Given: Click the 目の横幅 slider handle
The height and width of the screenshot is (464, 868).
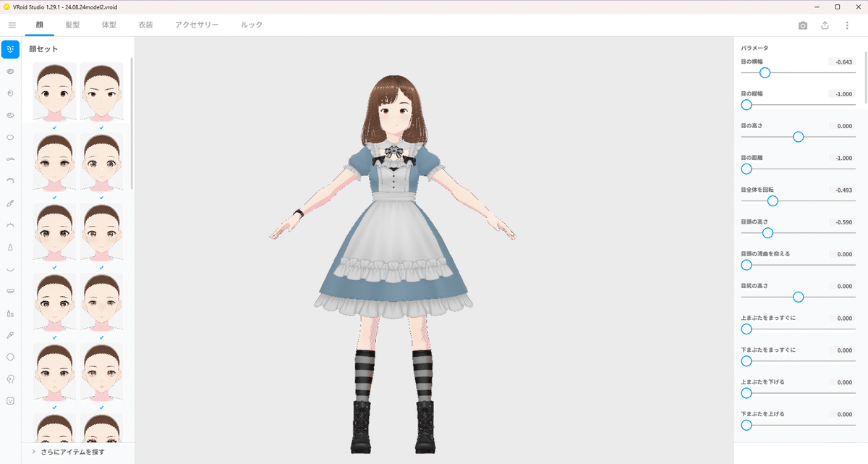Looking at the screenshot, I should tap(765, 72).
